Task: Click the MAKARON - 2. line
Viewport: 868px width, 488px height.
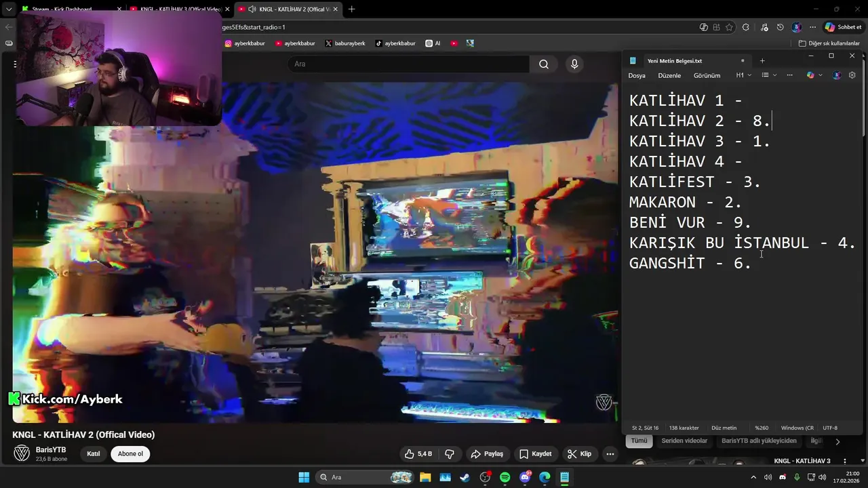Action: pyautogui.click(x=686, y=202)
